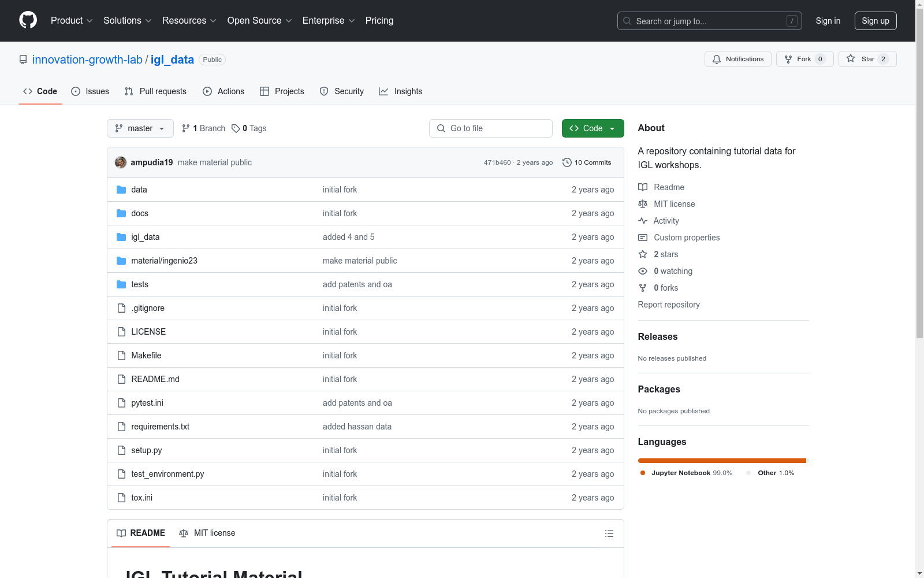Click the Notifications button
This screenshot has width=924, height=578.
pyautogui.click(x=738, y=59)
